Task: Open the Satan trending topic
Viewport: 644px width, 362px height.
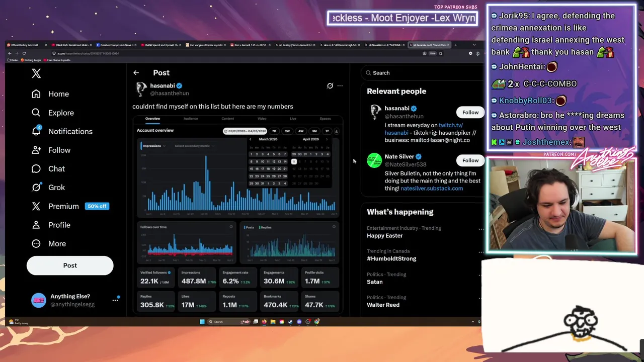Action: [x=375, y=282]
